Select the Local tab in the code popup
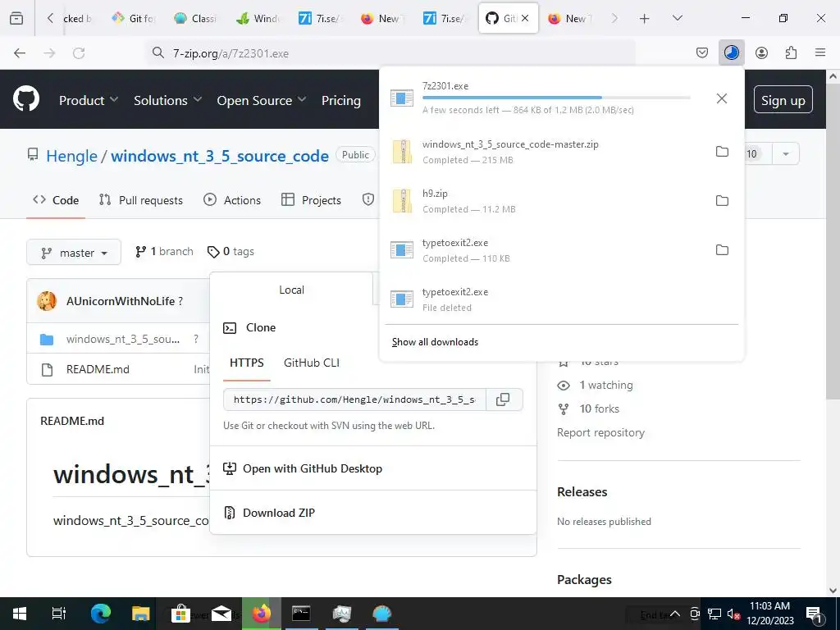 [291, 290]
